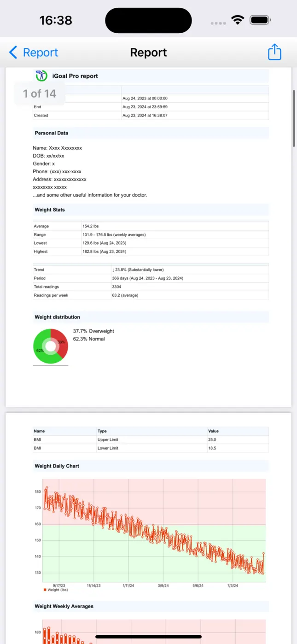Select the 'Weight Stats' heading
Screen dimensions: 297x644
point(50,210)
